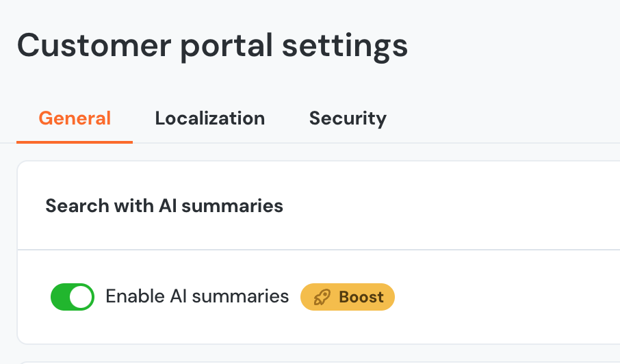
Task: Click the rocket icon in Boost badge
Action: click(322, 297)
